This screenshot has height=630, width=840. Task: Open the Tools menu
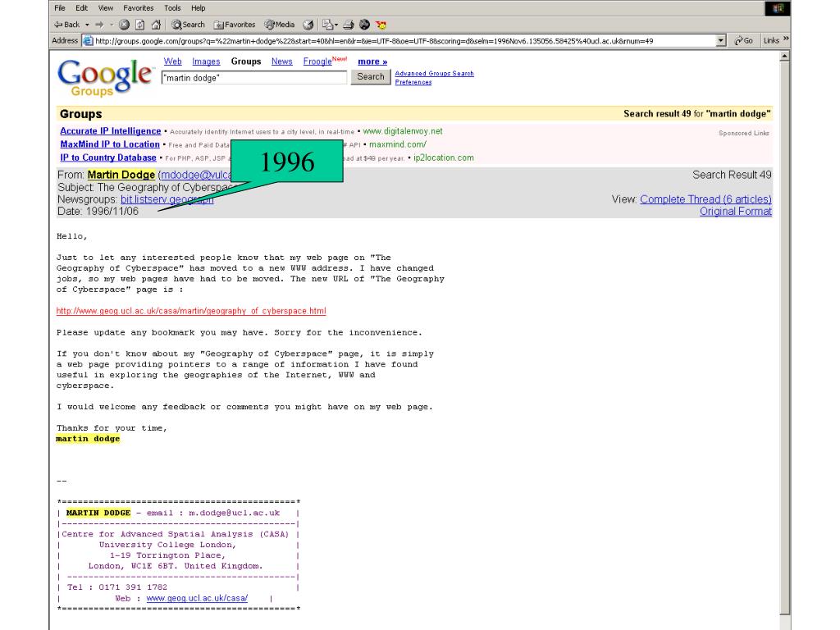pyautogui.click(x=172, y=8)
